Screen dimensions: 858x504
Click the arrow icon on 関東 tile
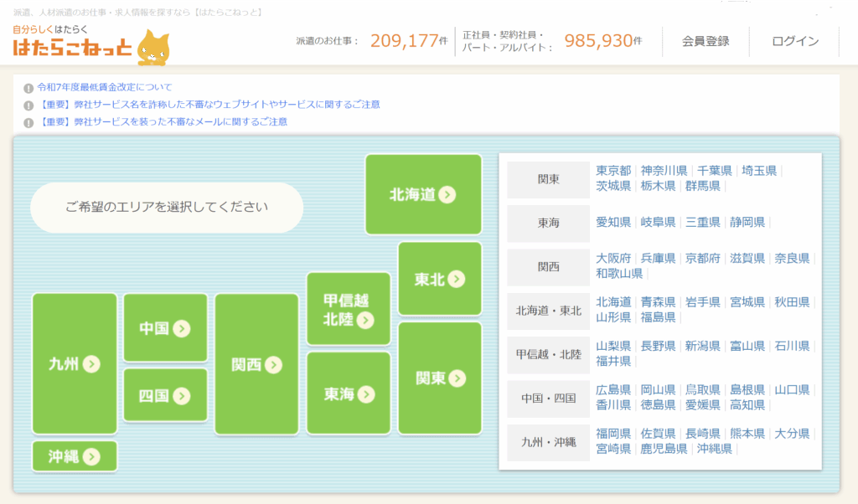click(x=457, y=378)
